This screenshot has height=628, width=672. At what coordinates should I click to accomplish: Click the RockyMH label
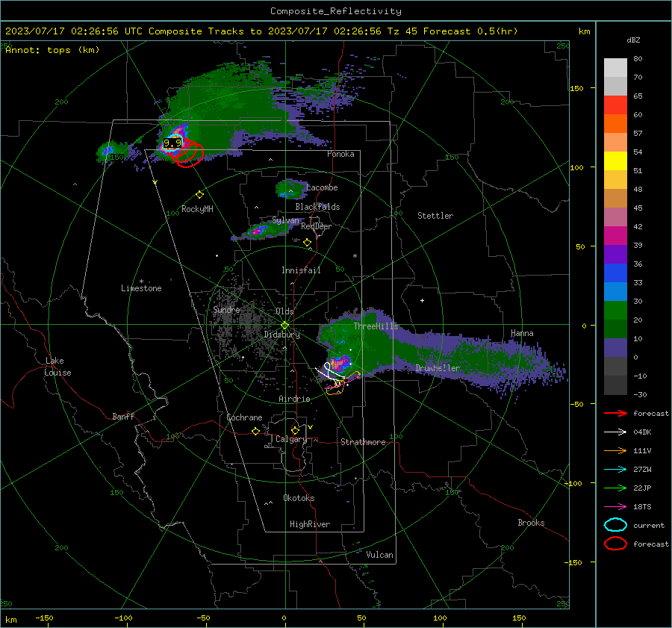[x=197, y=209]
